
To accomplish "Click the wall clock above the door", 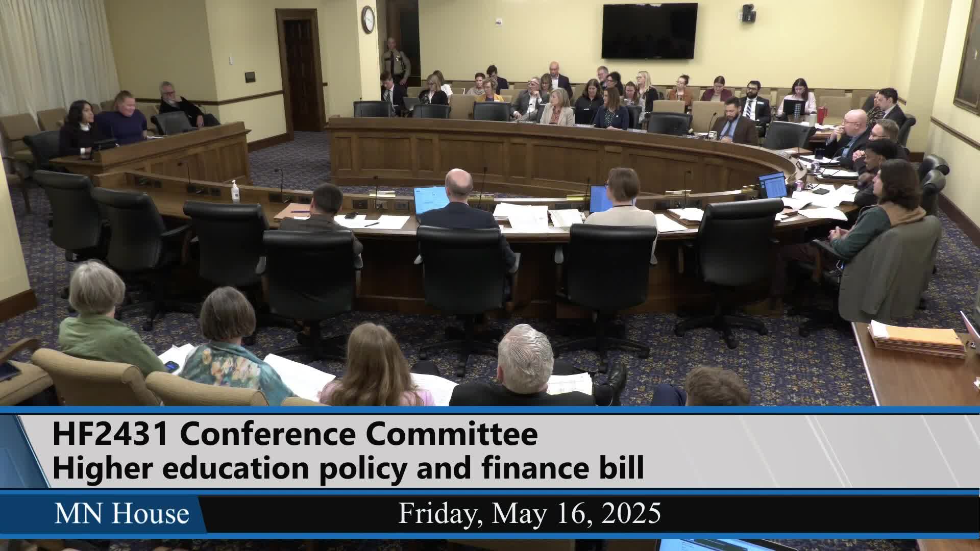I will [x=367, y=19].
